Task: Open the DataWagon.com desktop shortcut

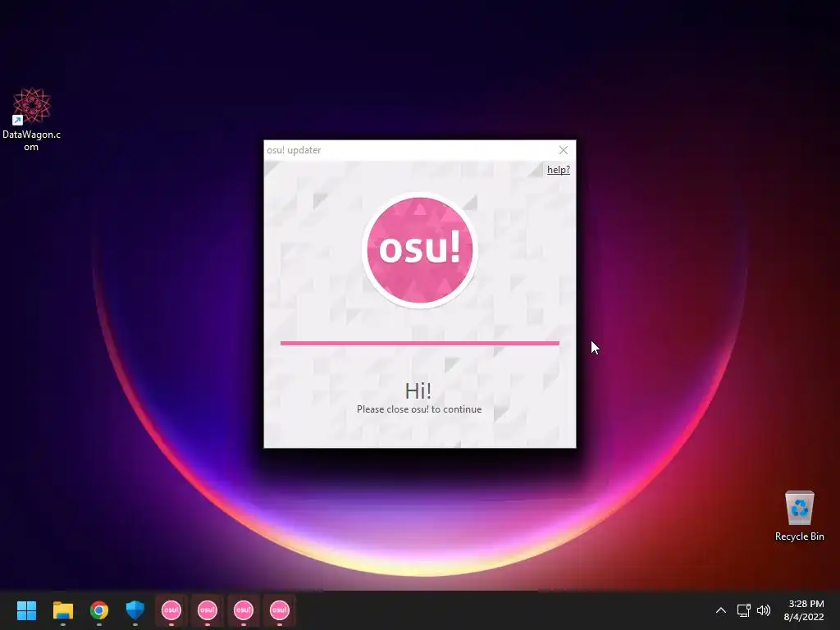Action: tap(31, 120)
